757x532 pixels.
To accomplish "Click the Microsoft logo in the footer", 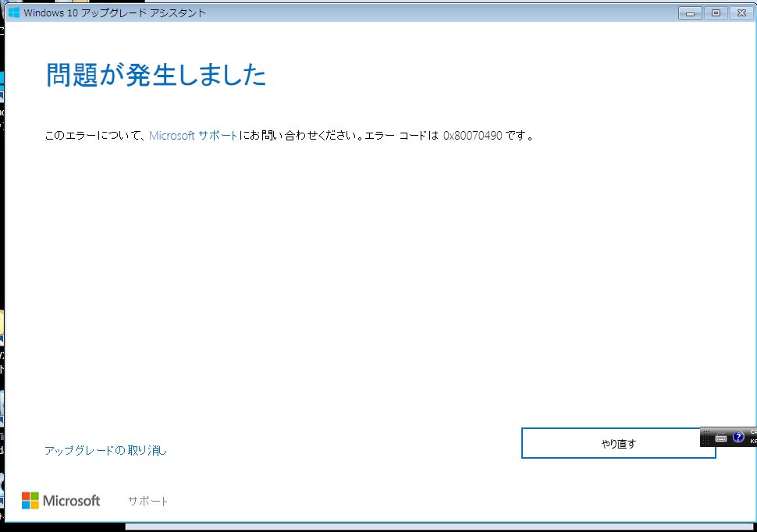I will click(x=61, y=501).
